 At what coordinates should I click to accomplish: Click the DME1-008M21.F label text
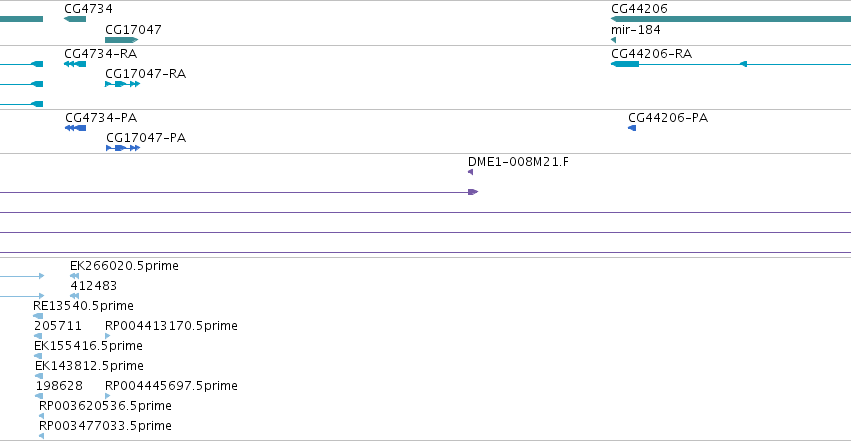pyautogui.click(x=518, y=162)
